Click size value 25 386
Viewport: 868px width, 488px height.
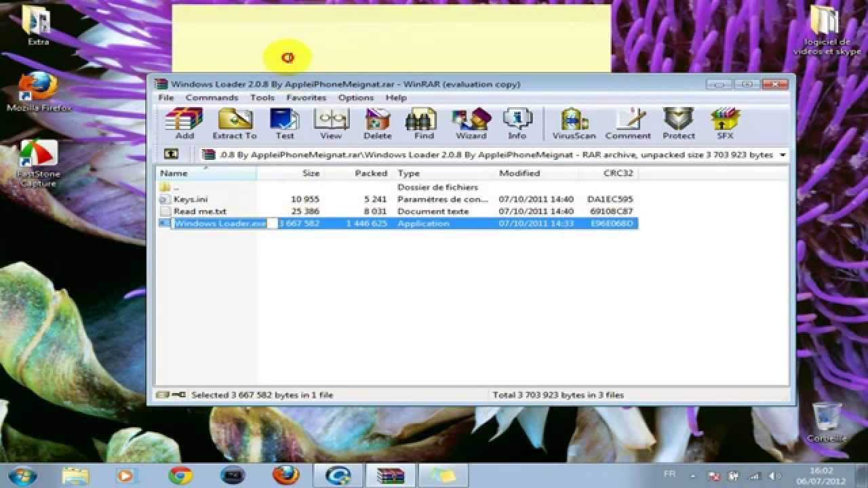(x=305, y=211)
